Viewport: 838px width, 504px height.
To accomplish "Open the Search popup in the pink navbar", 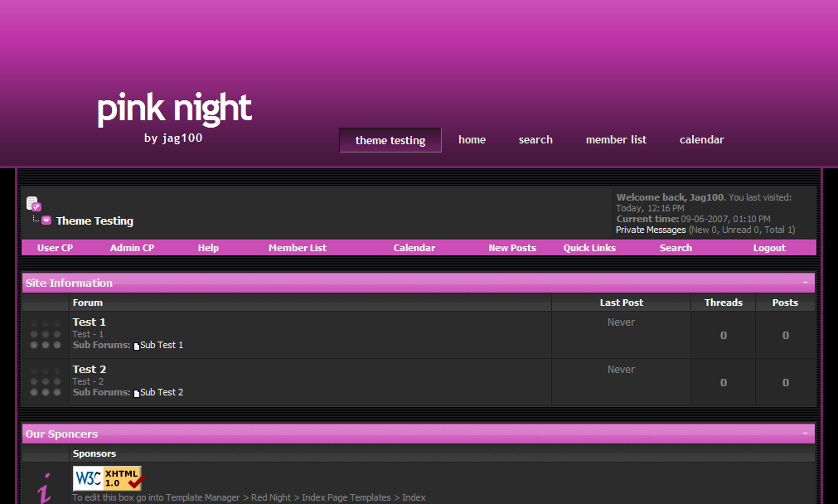I will [x=676, y=248].
